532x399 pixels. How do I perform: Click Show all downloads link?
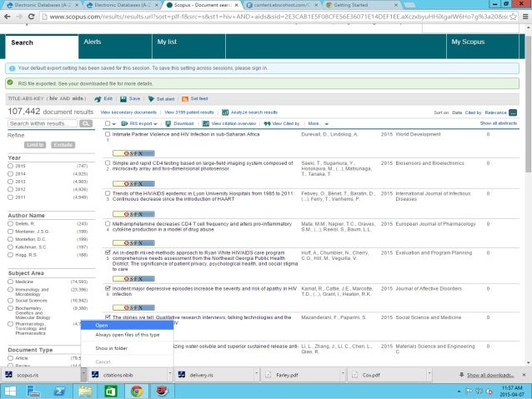coord(490,375)
